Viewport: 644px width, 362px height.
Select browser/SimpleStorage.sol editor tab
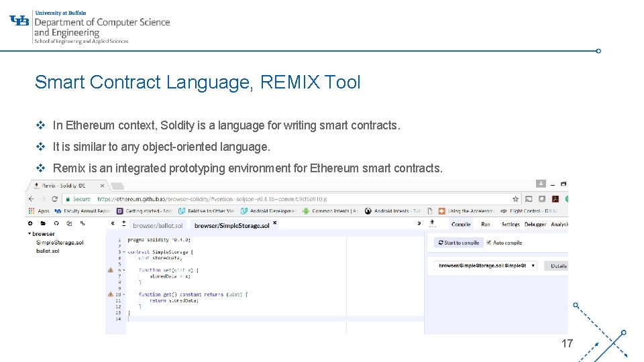[x=231, y=225]
